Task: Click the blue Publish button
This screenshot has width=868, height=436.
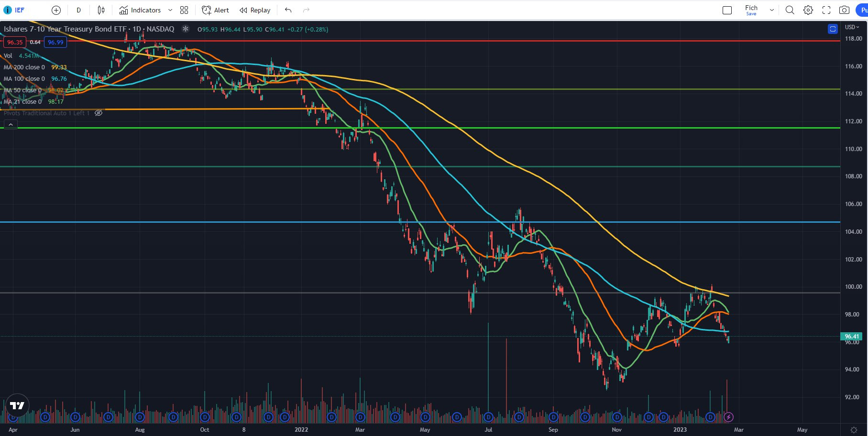Action: (862, 10)
